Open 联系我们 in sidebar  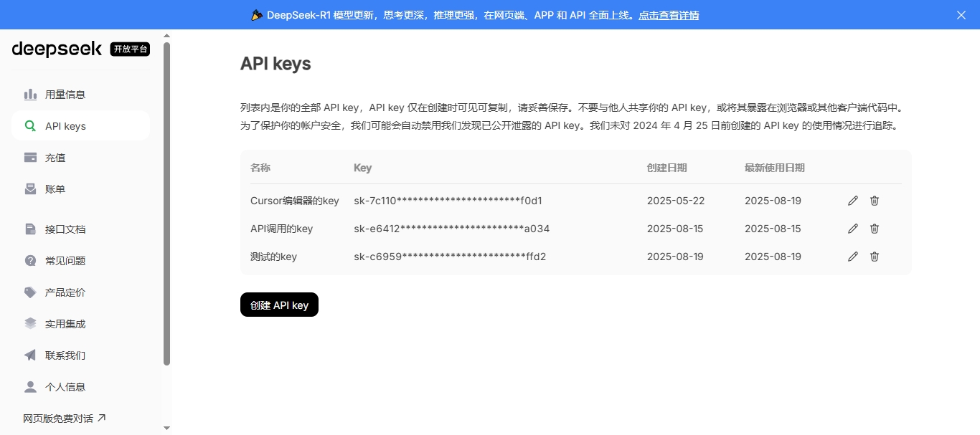[x=81, y=355]
